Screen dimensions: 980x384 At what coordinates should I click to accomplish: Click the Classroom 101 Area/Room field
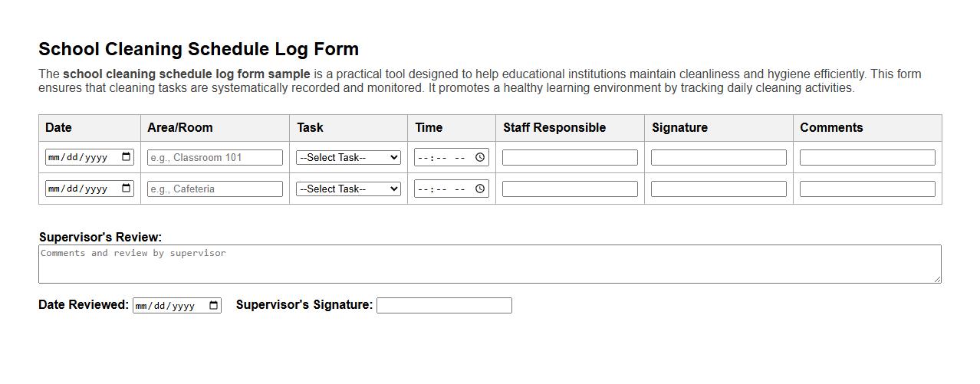pos(215,157)
